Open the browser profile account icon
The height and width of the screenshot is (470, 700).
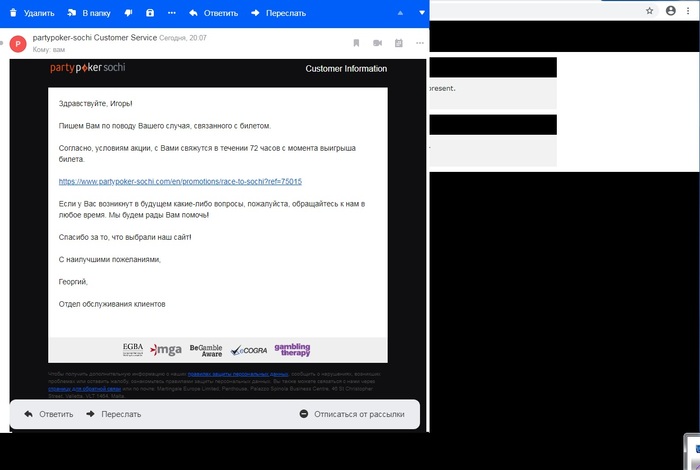click(671, 11)
